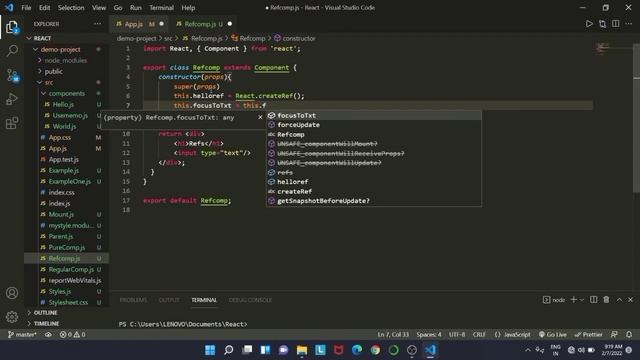Open editor more actions ellipsis
640x360 pixels.
629,24
